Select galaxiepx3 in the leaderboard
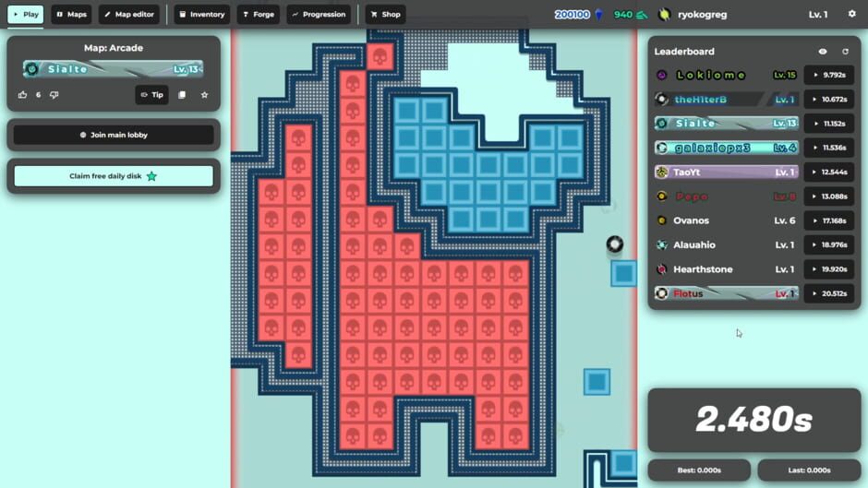Viewport: 868px width, 488px height. coord(726,148)
